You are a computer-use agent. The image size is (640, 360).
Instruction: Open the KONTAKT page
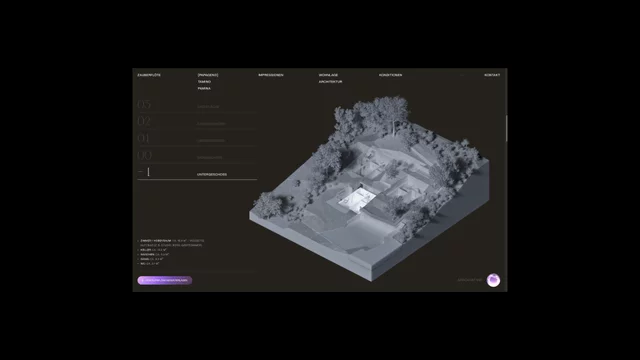click(x=492, y=75)
